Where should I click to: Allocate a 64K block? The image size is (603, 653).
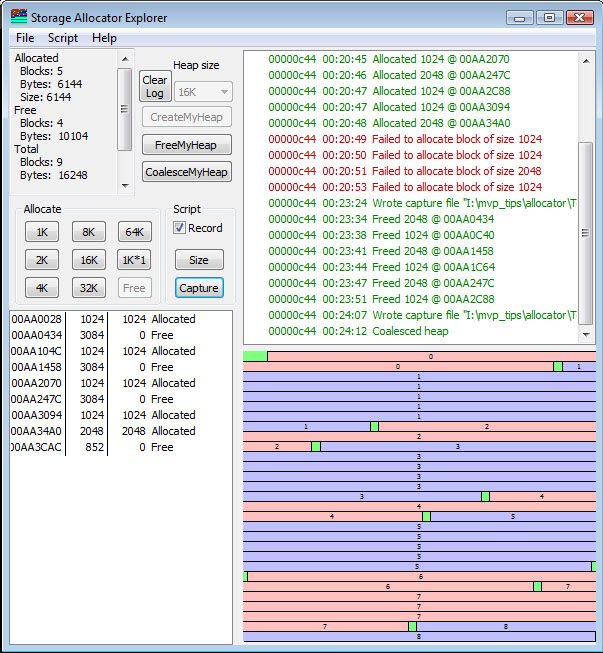(x=135, y=232)
